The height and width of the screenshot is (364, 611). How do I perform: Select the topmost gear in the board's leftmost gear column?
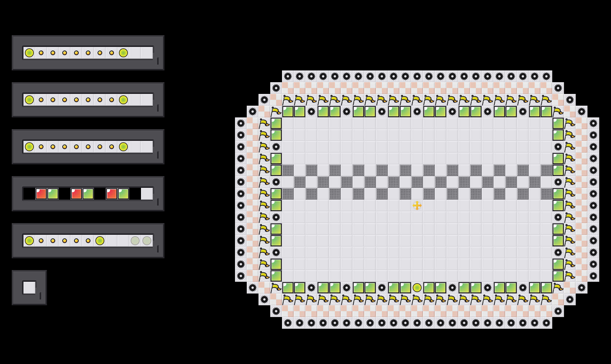click(241, 123)
